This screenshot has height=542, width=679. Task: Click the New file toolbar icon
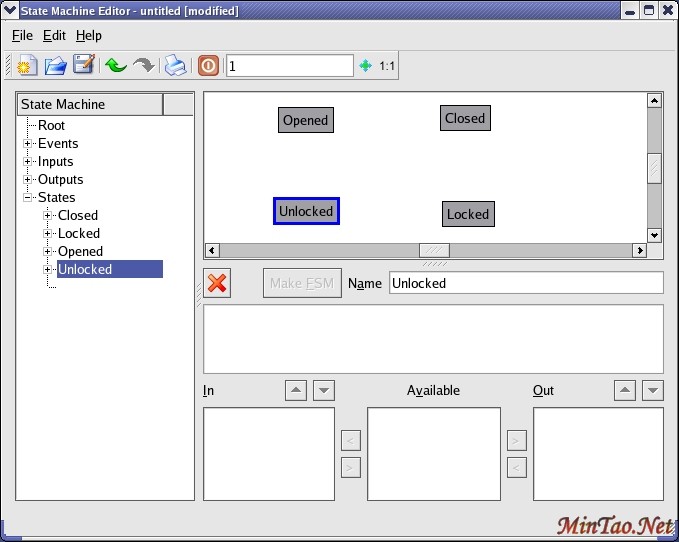click(27, 66)
